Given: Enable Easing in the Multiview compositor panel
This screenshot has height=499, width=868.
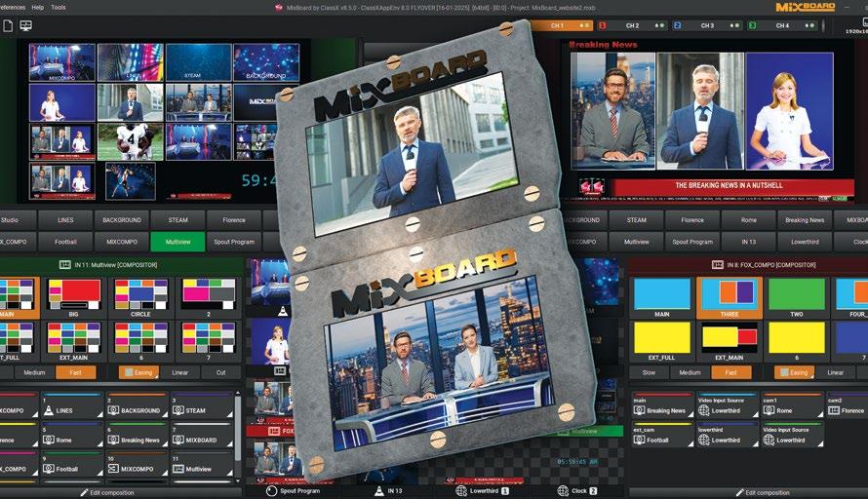Looking at the screenshot, I should click(x=138, y=373).
